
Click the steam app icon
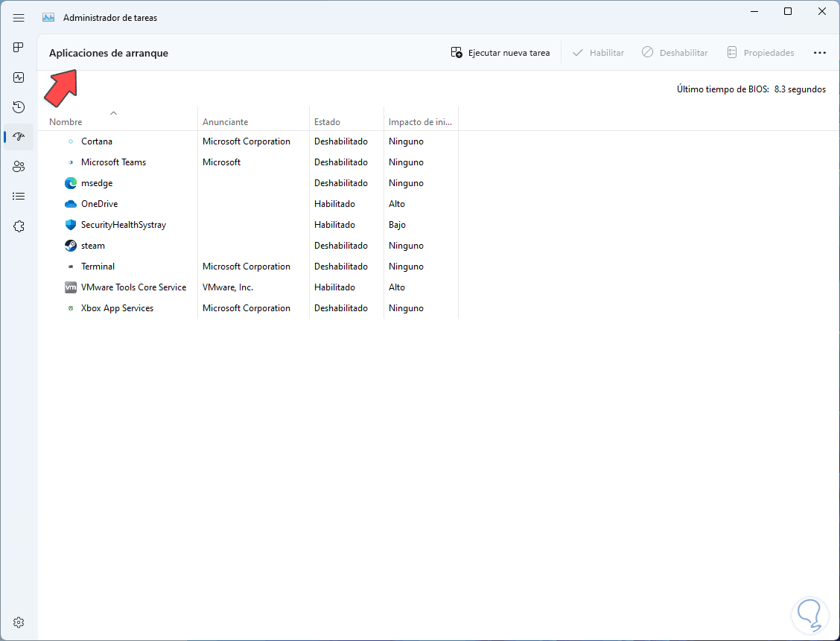71,246
